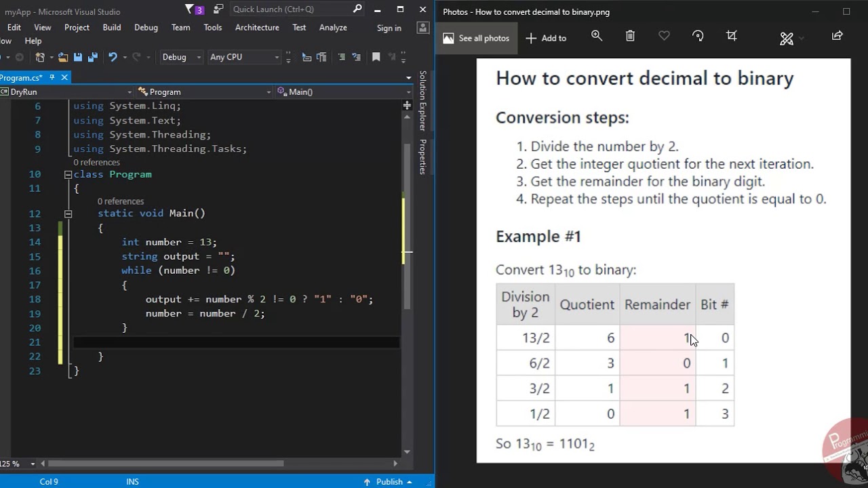Click Publish in the status bar
Screen dimensions: 868x488
(x=388, y=481)
